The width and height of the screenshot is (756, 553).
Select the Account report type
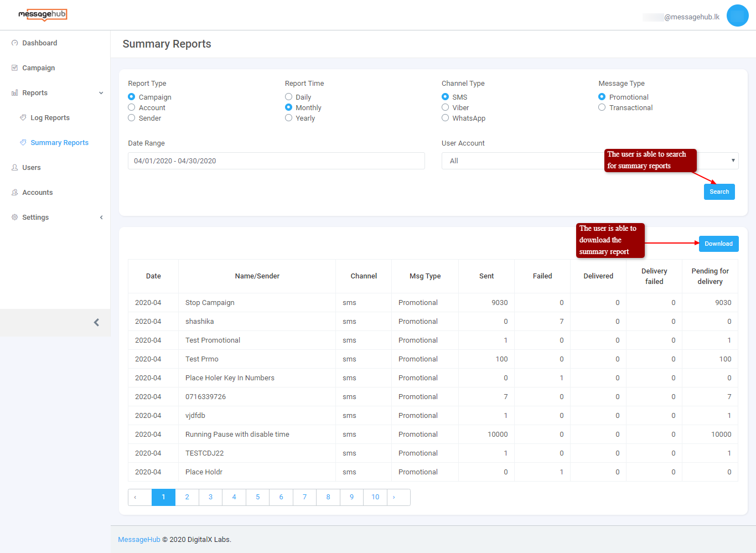coord(132,107)
